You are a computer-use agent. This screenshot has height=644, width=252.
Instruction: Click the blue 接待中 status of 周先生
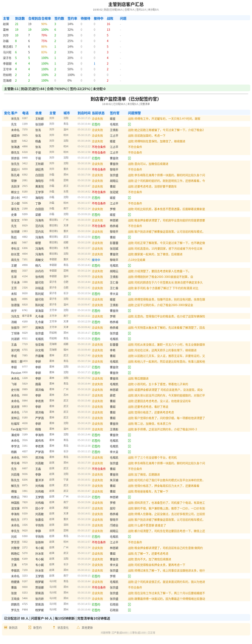(x=97, y=259)
